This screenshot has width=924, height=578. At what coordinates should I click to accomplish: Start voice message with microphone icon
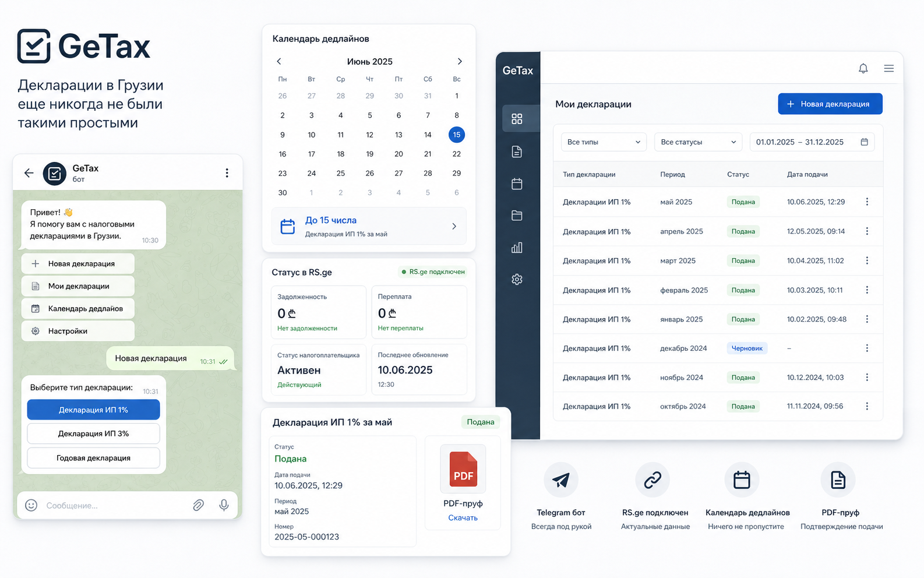pyautogui.click(x=224, y=505)
